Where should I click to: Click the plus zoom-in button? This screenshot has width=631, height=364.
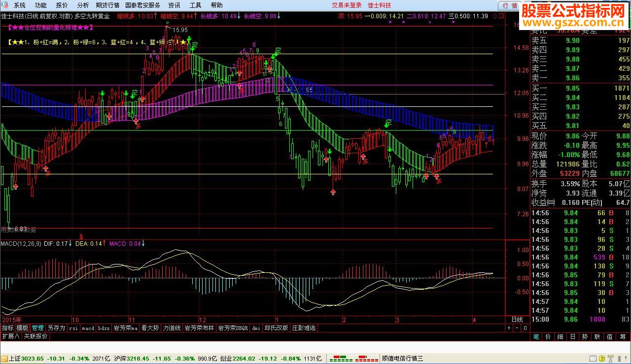pos(509,328)
